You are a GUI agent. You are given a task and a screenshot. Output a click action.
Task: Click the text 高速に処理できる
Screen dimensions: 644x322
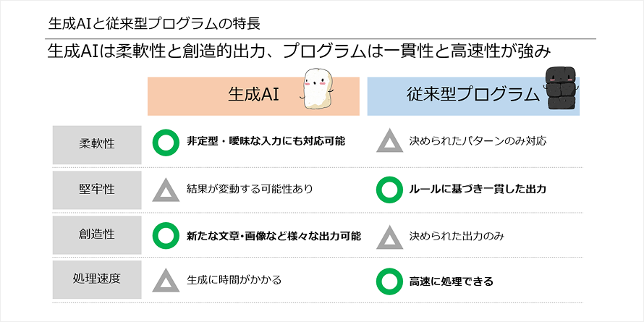[x=451, y=281]
